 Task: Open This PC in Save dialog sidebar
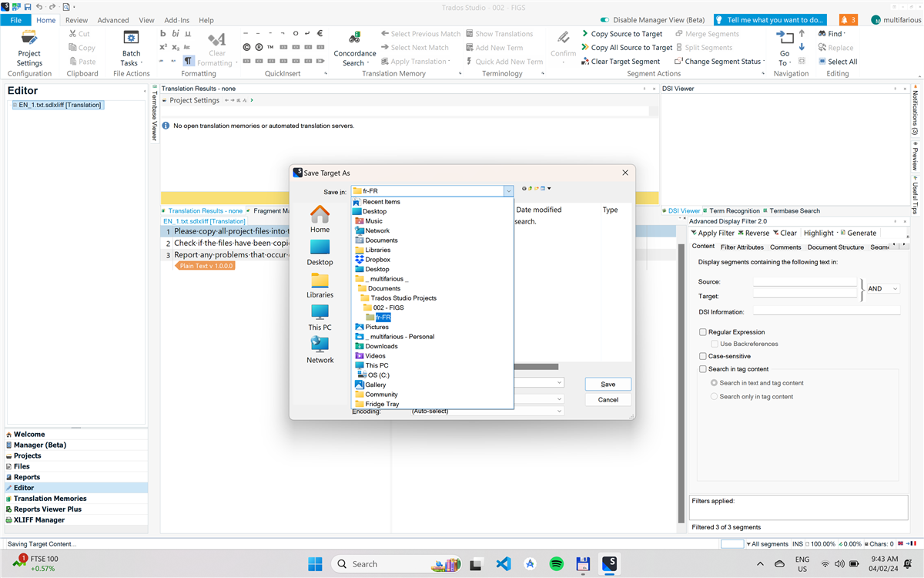pyautogui.click(x=320, y=318)
